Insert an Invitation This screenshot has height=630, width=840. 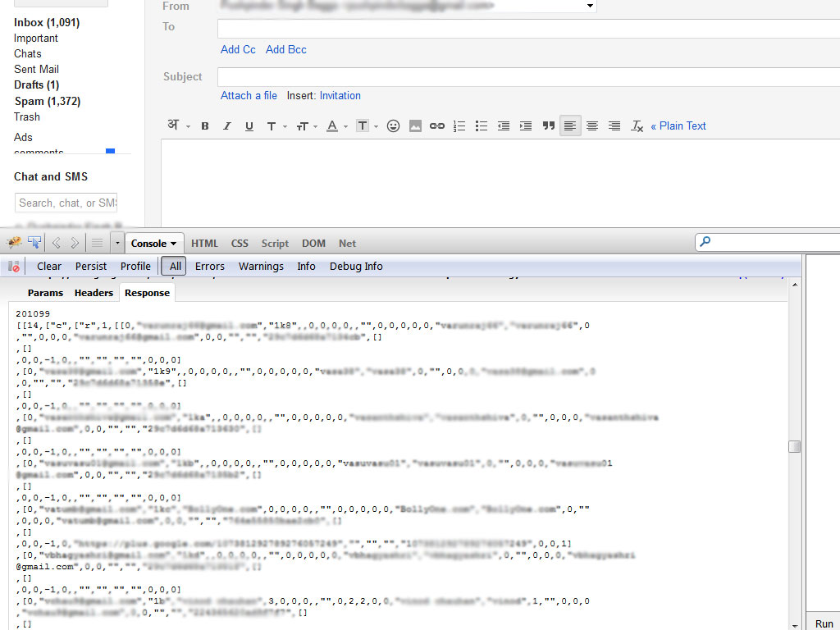pyautogui.click(x=340, y=95)
